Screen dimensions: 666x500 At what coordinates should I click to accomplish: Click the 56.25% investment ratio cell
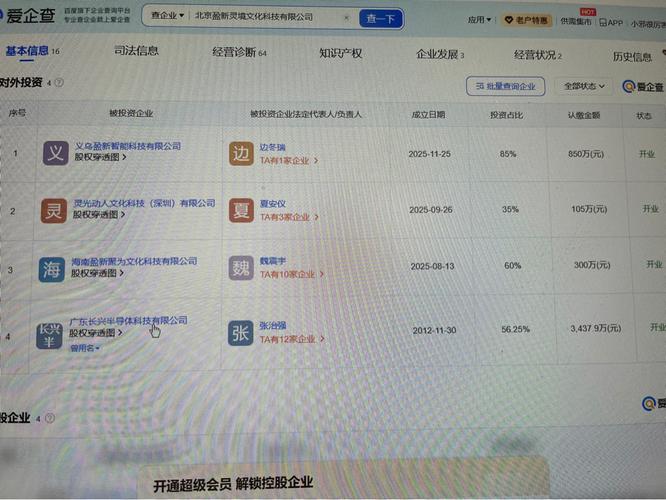(515, 329)
